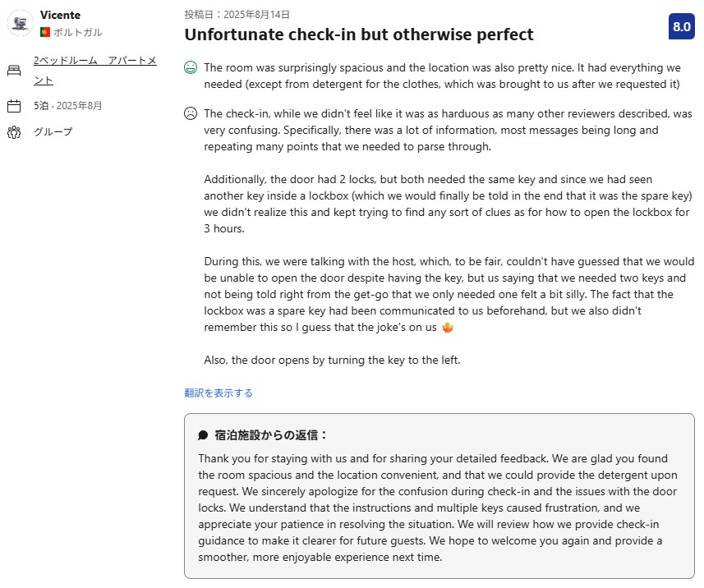Screen dimensions: 704x588
Task: Click the Portugal flag icon
Action: coord(45,32)
